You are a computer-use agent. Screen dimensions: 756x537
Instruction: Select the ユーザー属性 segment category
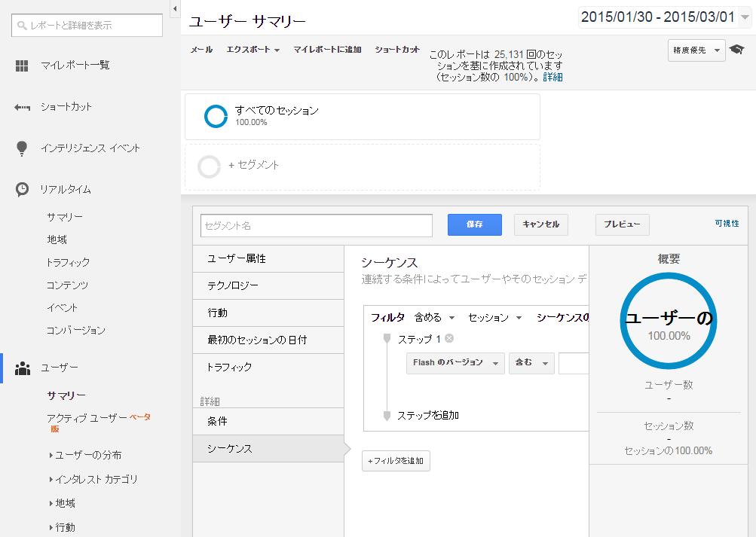point(268,258)
